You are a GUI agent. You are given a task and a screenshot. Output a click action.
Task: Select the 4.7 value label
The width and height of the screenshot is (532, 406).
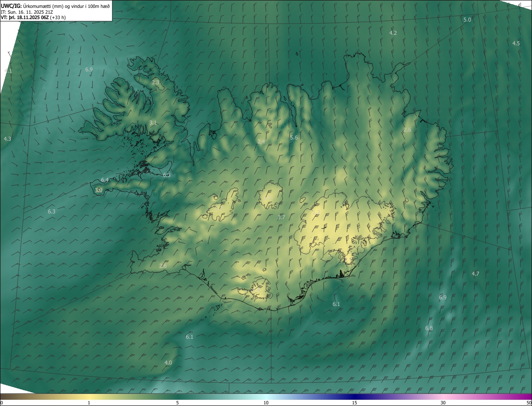coord(475,274)
